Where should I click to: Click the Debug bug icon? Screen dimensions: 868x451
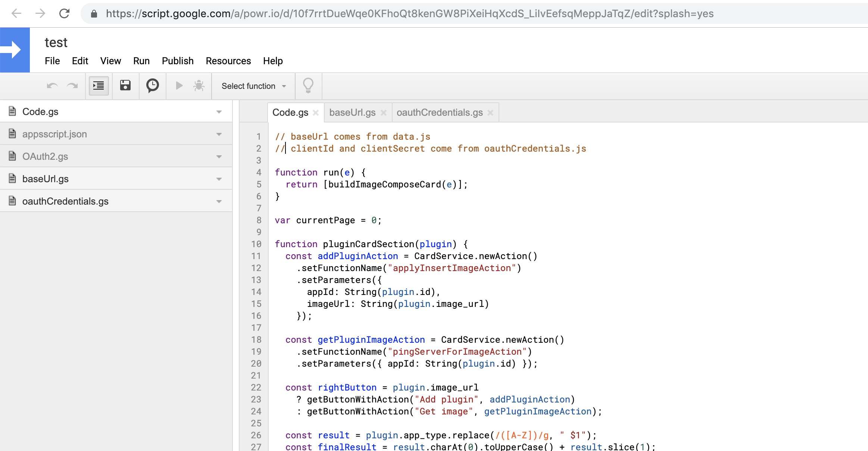(199, 86)
